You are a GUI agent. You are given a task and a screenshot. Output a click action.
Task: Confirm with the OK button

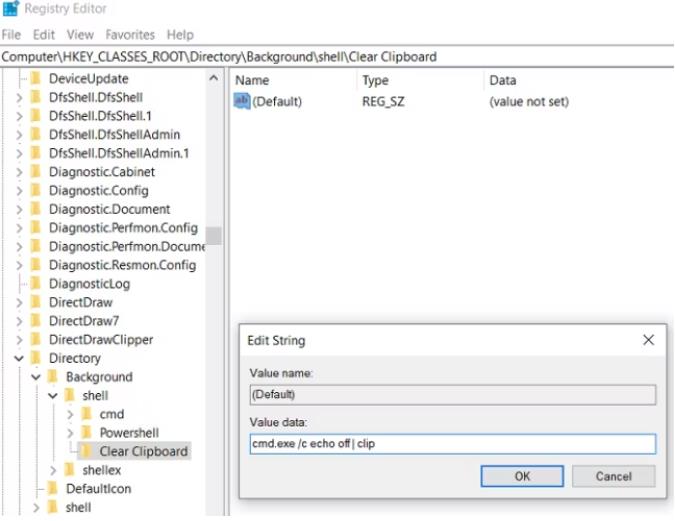tap(522, 476)
